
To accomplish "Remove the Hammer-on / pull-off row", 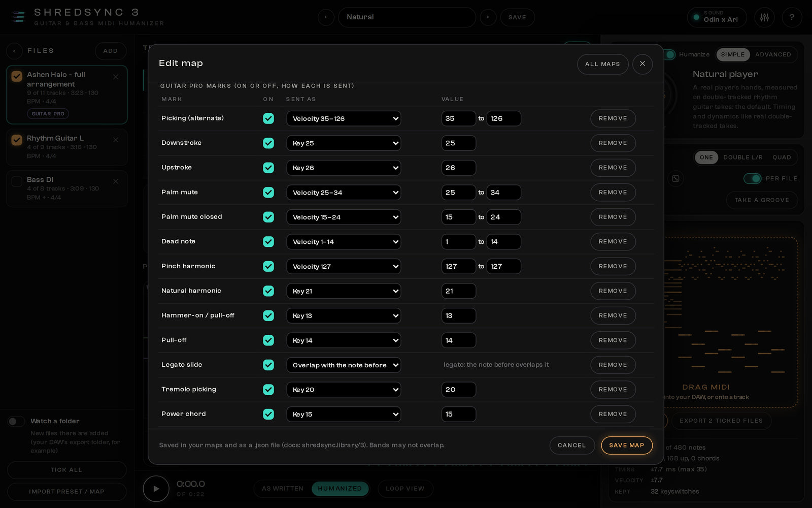I will click(613, 315).
